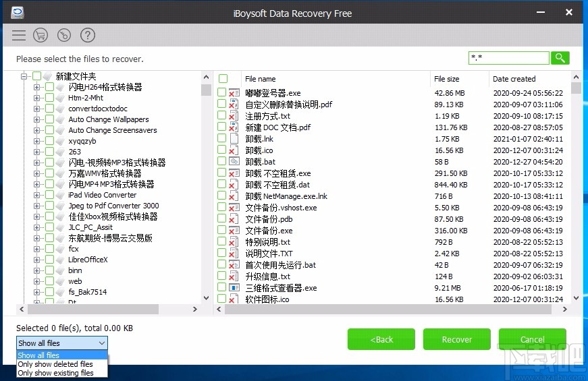Click the folder tree horizontal scrollbar
588x381 pixels.
pyautogui.click(x=93, y=310)
